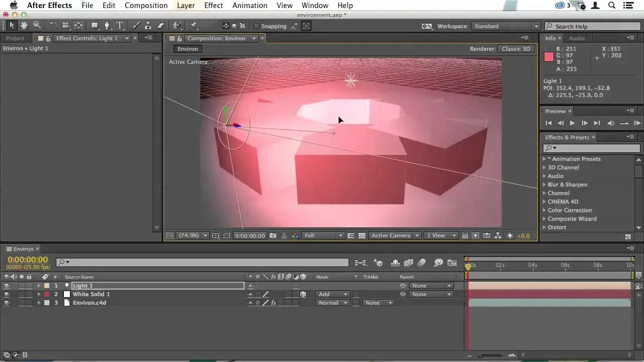Screen dimensions: 644x362
Task: Expand the Light 1 layer properties
Action: coord(39,286)
